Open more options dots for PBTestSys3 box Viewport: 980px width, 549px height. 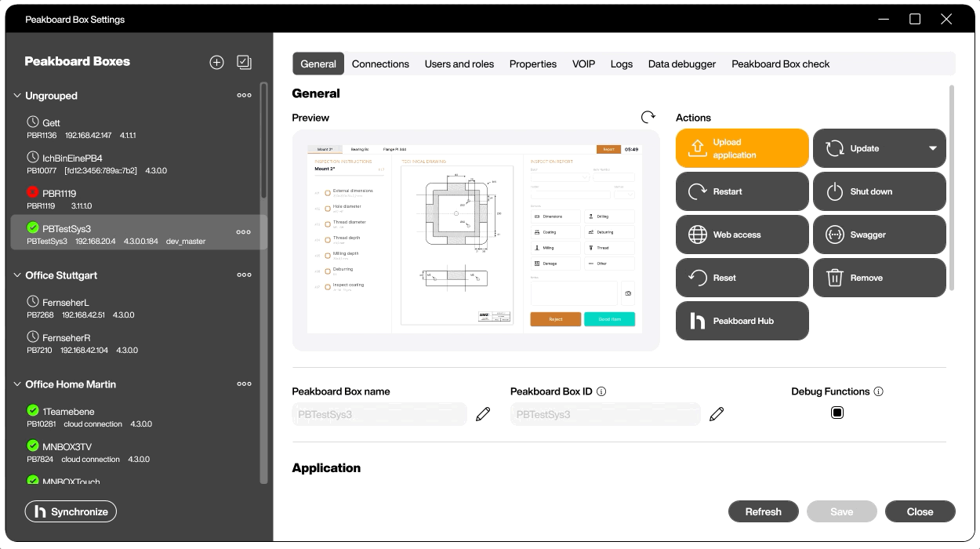coord(244,232)
